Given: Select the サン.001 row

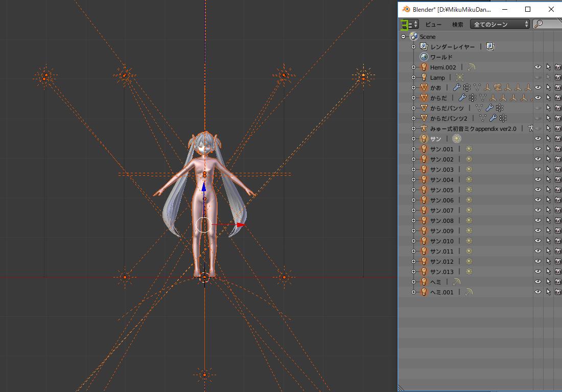Looking at the screenshot, I should pyautogui.click(x=480, y=149).
